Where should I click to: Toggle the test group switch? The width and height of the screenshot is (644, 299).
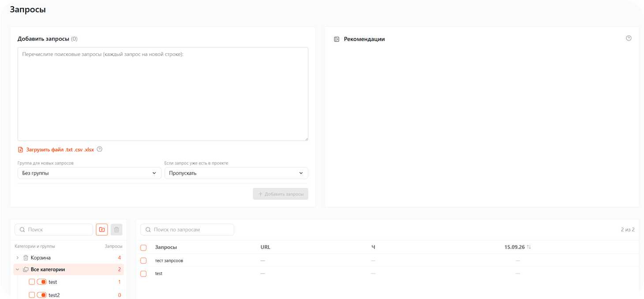tap(41, 282)
